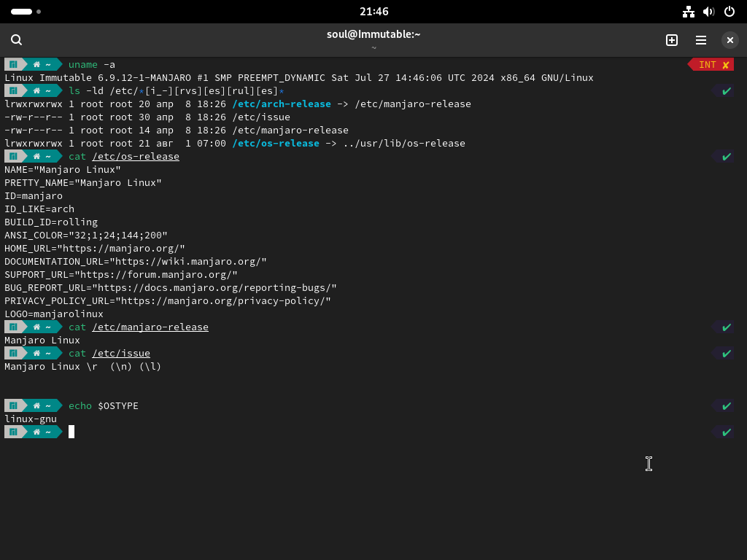Click the linux-gnu output text
Viewport: 747px width, 560px height.
point(31,419)
